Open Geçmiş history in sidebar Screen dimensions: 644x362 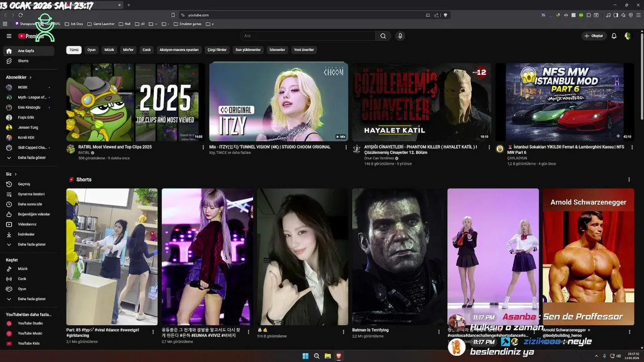pos(29,184)
